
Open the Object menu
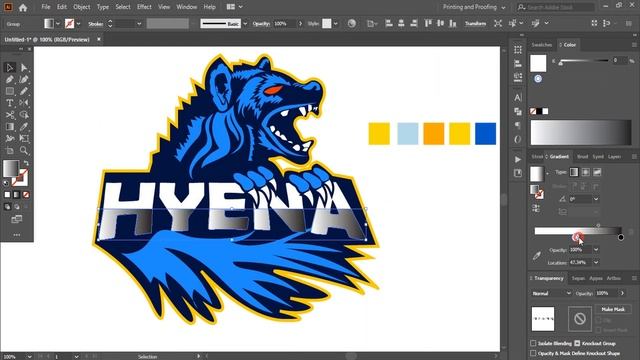tap(82, 7)
